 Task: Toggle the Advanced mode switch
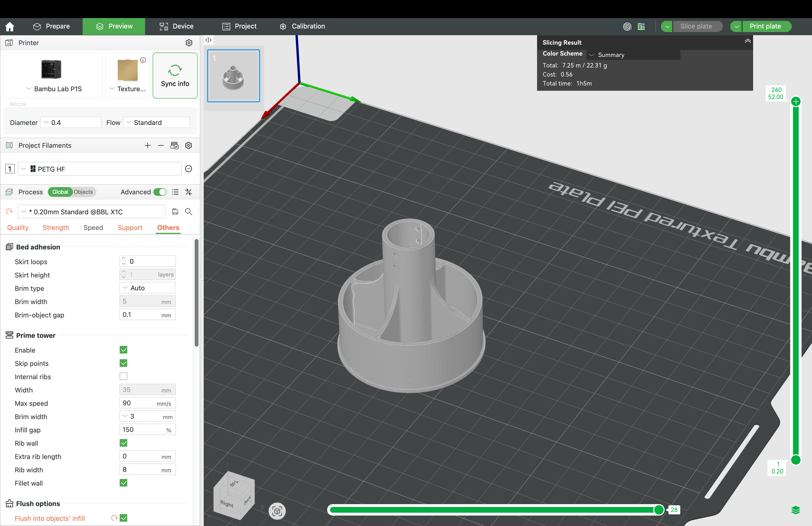160,192
